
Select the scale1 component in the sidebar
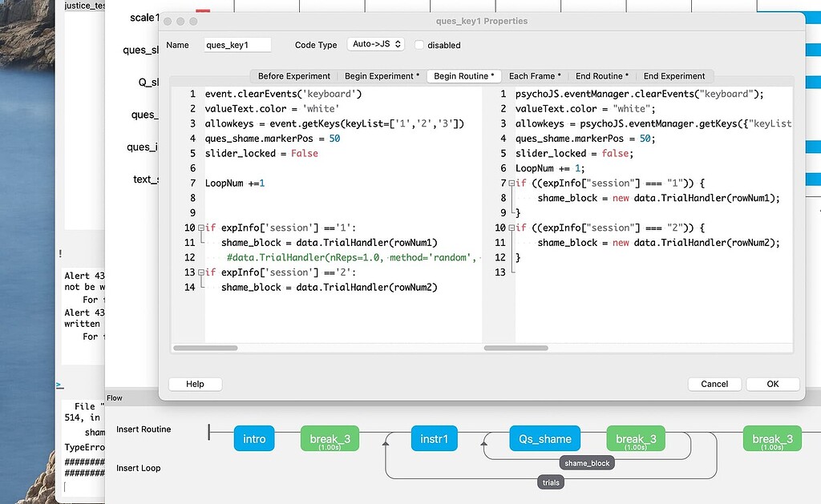[x=143, y=17]
